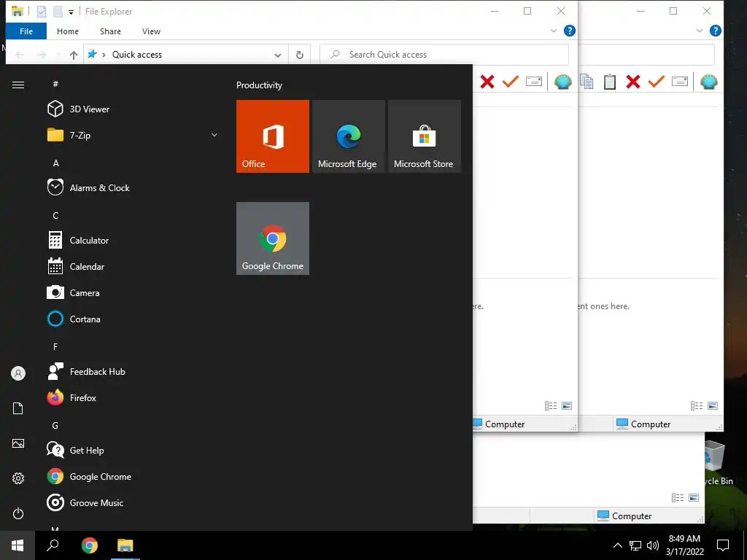Open taskbar Search

pyautogui.click(x=53, y=545)
